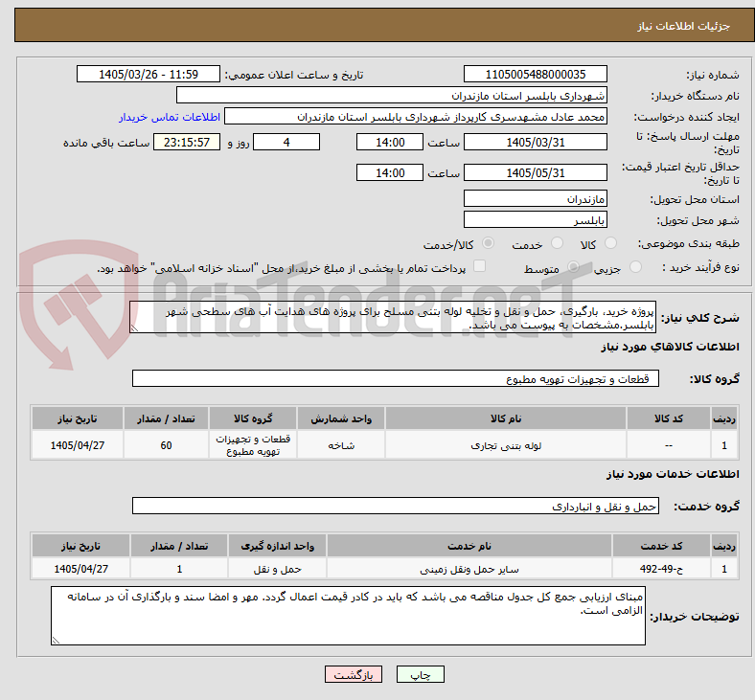Image resolution: width=755 pixels, height=700 pixels.
Task: Click the section heading اطلاعات کالاهای مورد نیاز
Action: (x=670, y=347)
